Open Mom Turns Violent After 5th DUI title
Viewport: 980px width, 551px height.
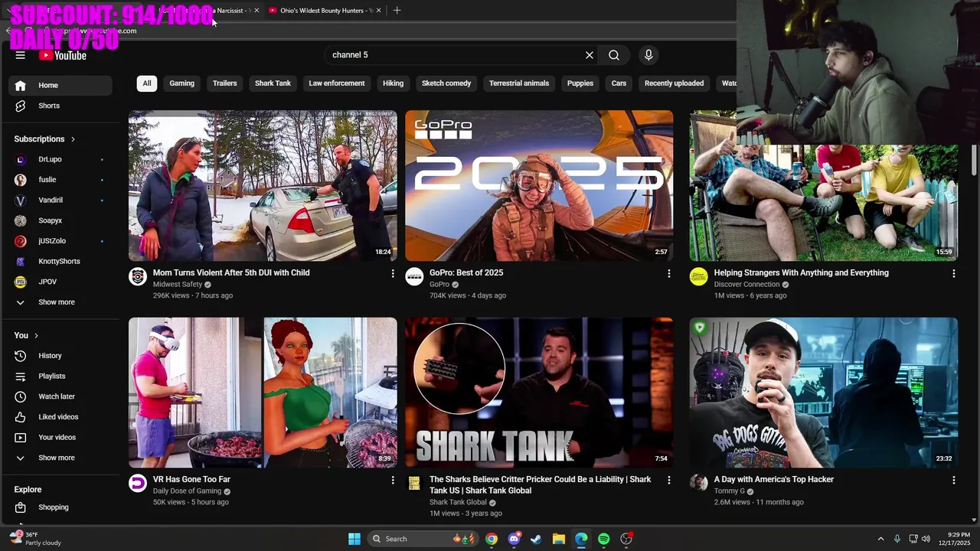tap(231, 272)
